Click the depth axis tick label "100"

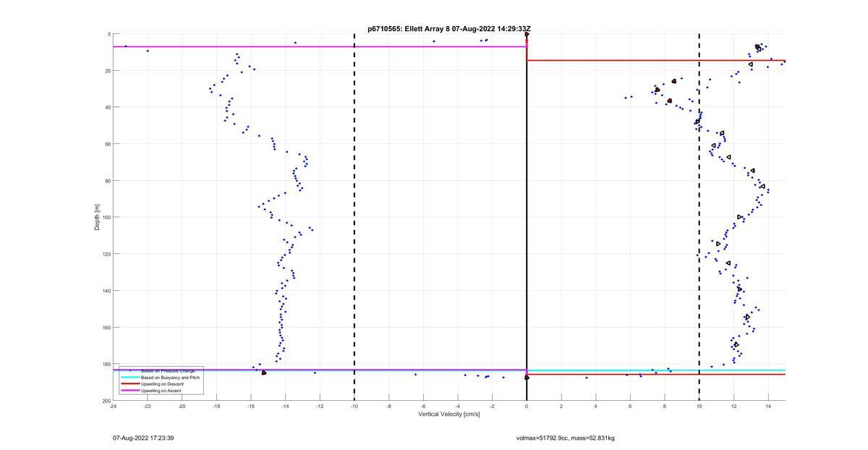point(106,217)
